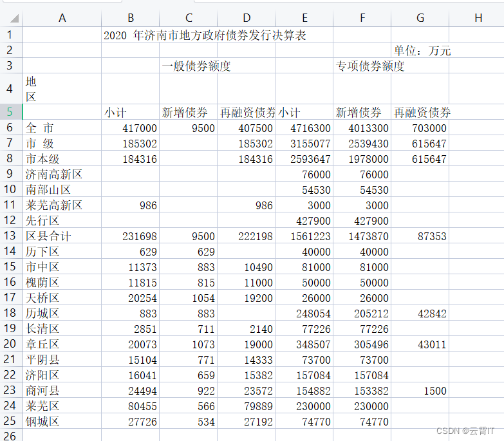
Task: Click the 济南高新区 cell
Action: (62, 174)
